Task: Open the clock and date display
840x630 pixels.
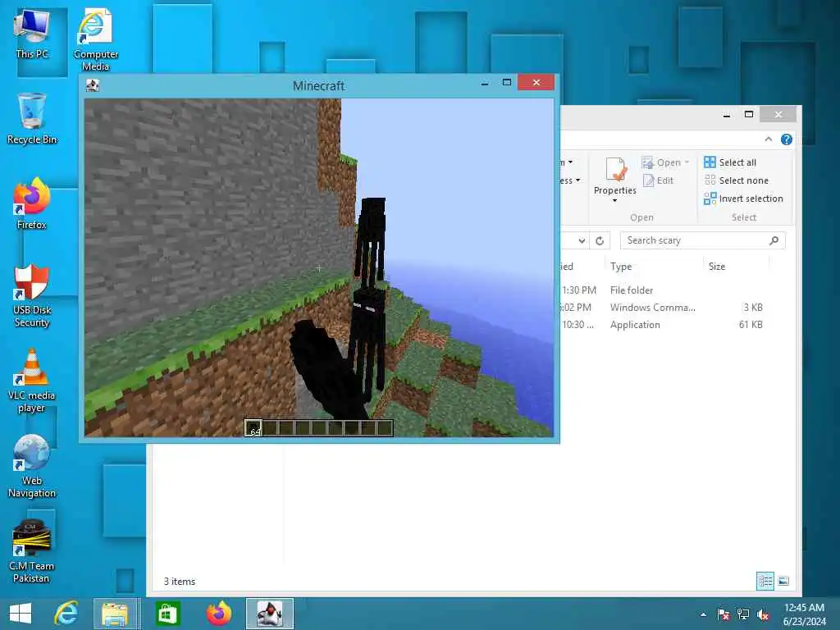Action: pyautogui.click(x=804, y=614)
